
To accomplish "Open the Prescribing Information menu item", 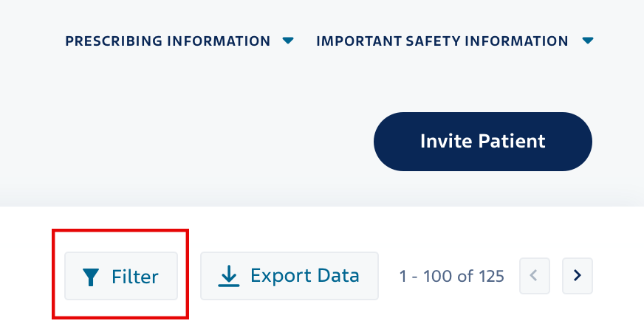I will (x=179, y=41).
